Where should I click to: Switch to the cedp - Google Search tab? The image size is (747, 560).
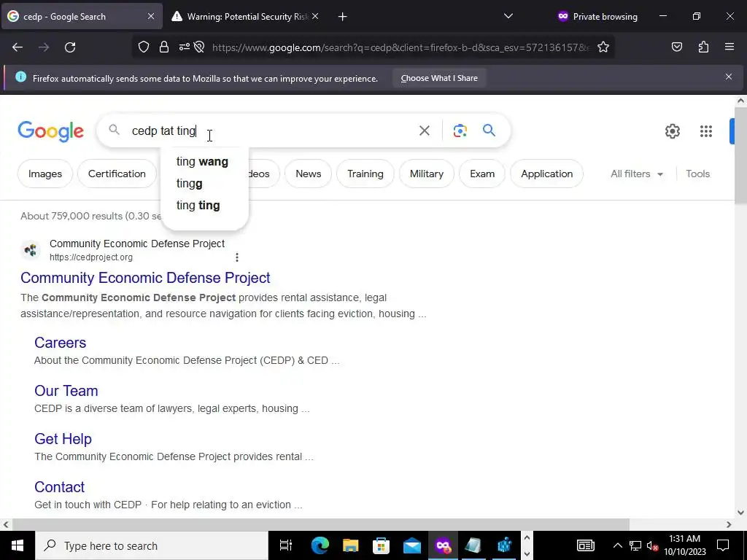click(x=81, y=17)
